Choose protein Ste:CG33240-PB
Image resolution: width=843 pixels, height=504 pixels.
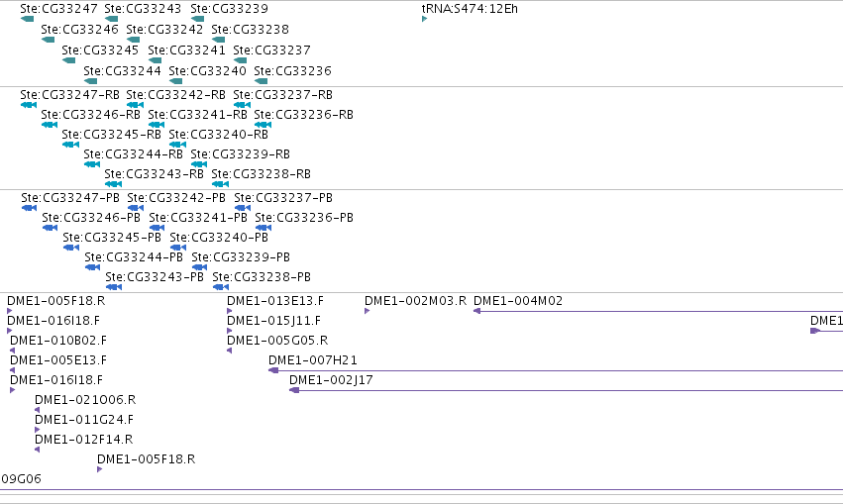219,238
